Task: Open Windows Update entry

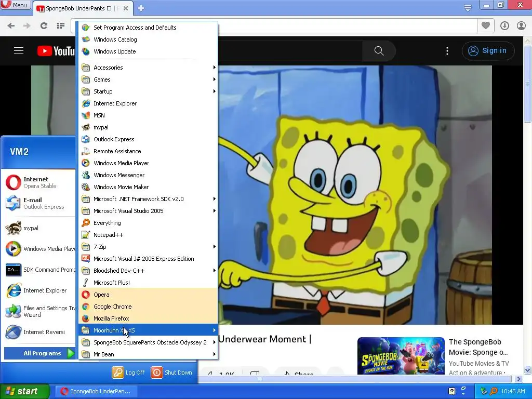Action: point(148,51)
